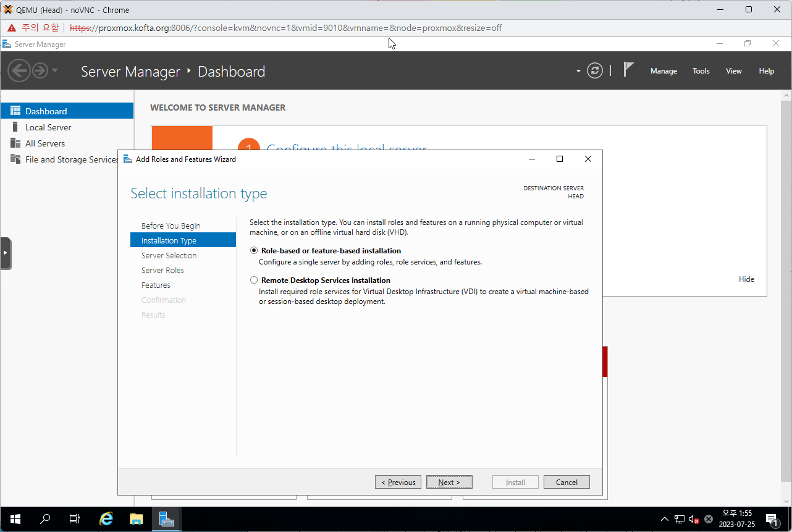Viewport: 792px width, 532px height.
Task: Open File Explorer from the taskbar
Action: click(x=136, y=519)
